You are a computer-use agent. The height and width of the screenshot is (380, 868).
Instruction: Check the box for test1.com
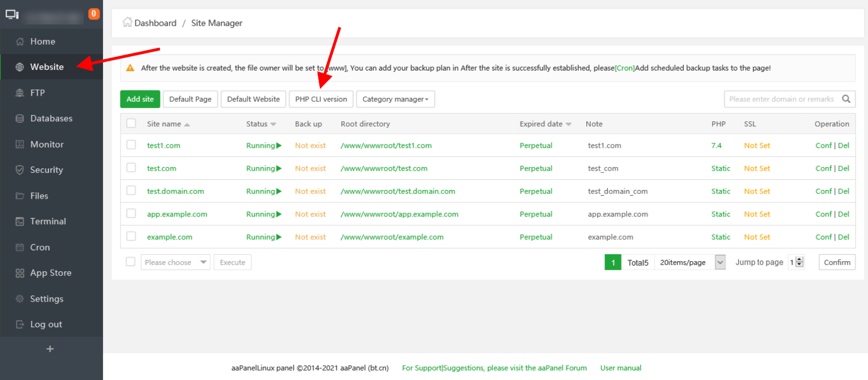[x=131, y=145]
